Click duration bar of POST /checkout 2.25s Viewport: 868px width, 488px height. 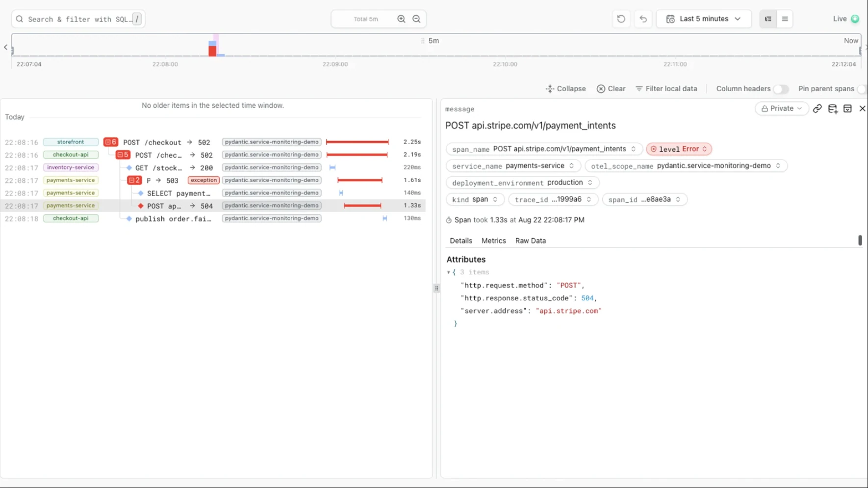357,142
